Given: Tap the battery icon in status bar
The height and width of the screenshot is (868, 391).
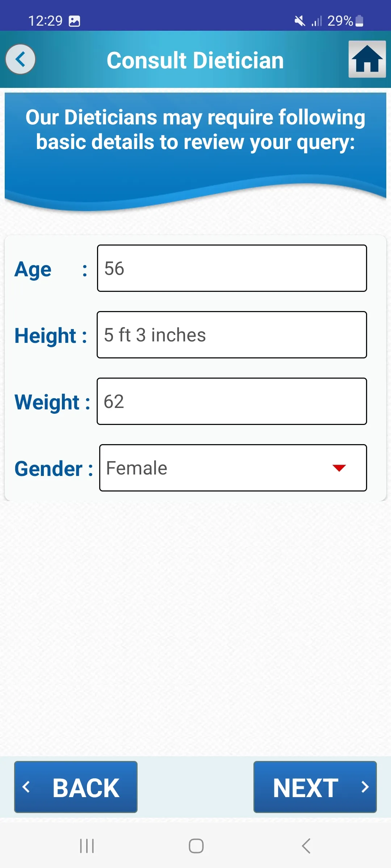Looking at the screenshot, I should click(x=359, y=21).
